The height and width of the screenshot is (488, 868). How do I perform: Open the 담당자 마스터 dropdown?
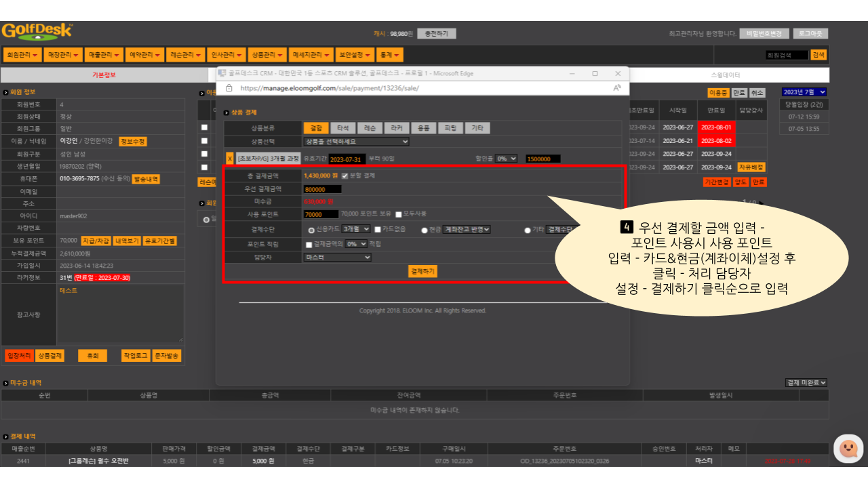[x=337, y=258]
